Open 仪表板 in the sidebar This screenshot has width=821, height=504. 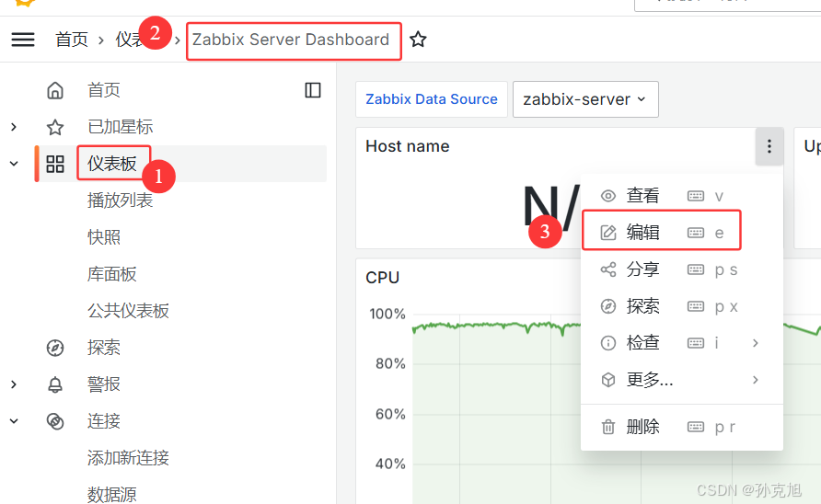[112, 164]
